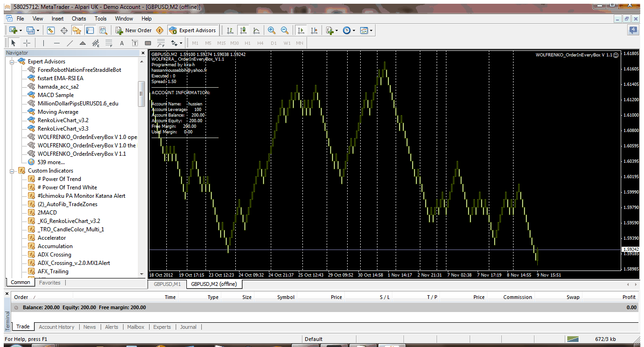Switch chart to candlesticks

(x=243, y=30)
